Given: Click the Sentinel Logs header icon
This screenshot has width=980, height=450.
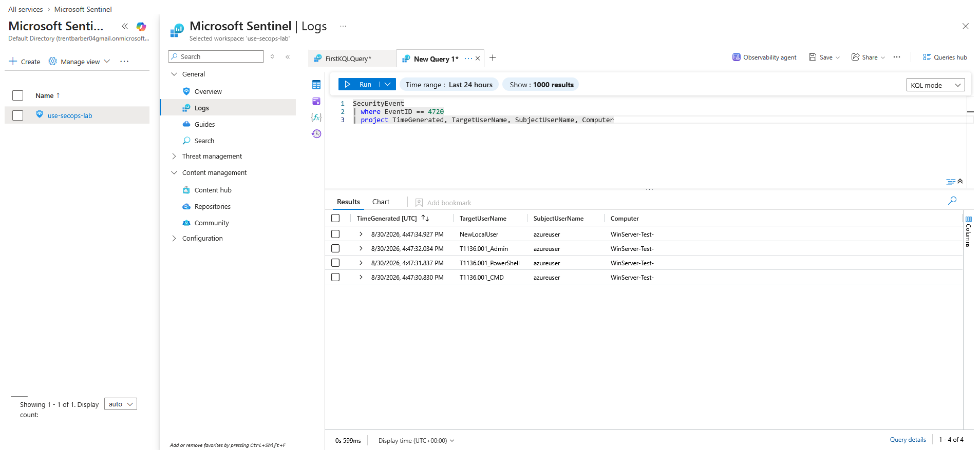Looking at the screenshot, I should [x=177, y=31].
